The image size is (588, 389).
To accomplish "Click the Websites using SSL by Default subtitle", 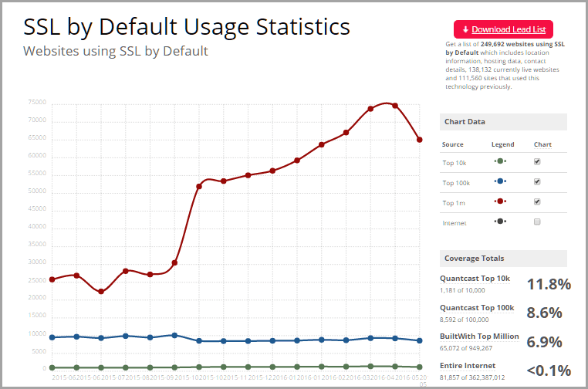I will tap(116, 52).
